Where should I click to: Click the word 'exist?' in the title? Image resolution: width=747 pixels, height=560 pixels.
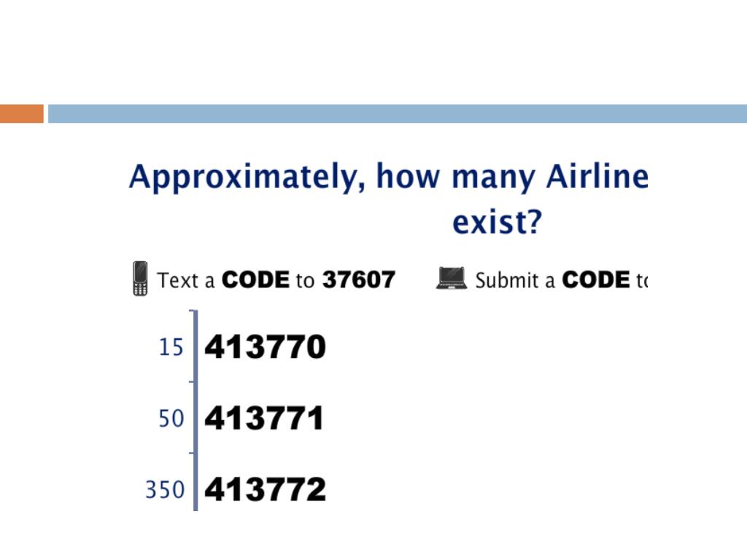point(497,222)
